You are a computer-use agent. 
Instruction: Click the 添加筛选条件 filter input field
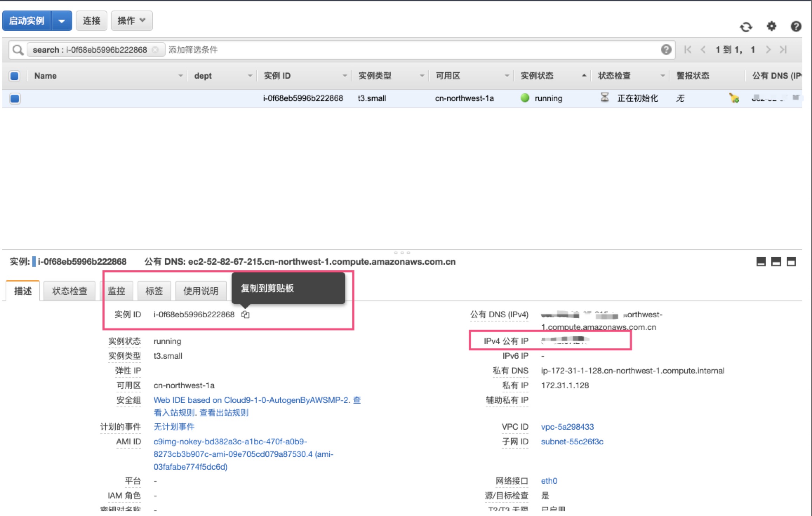point(386,50)
